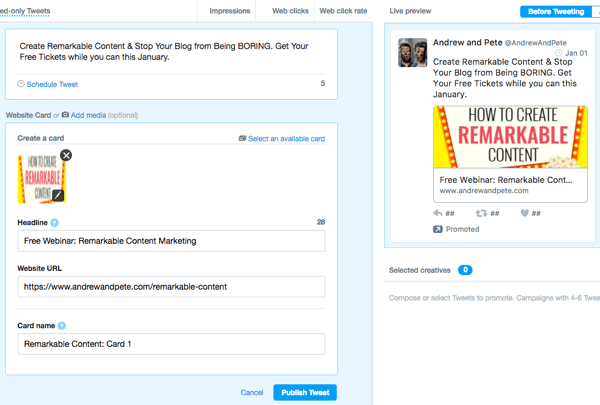Remove the uploaded card image
Screen dimensions: 600x405
coord(66,155)
